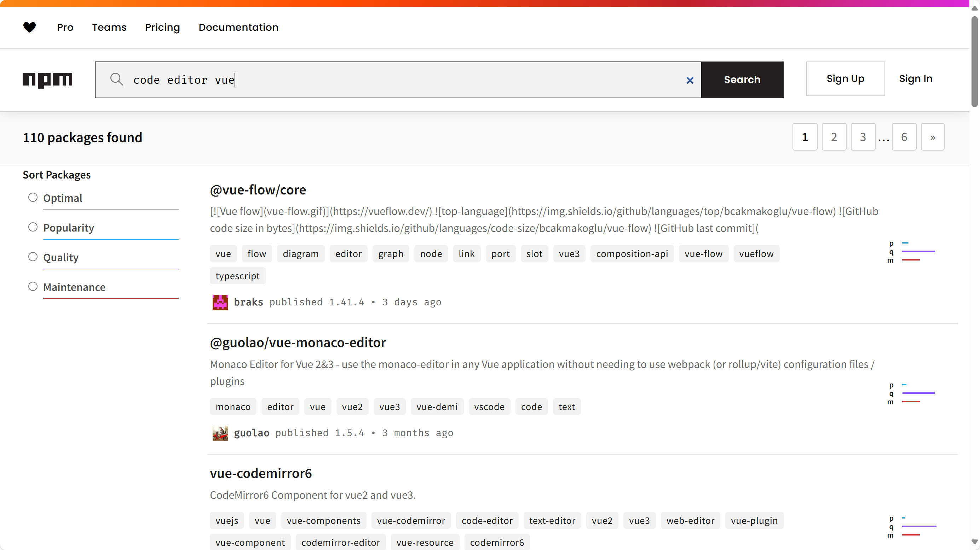Click the code keyword tag
980x550 pixels.
click(531, 407)
